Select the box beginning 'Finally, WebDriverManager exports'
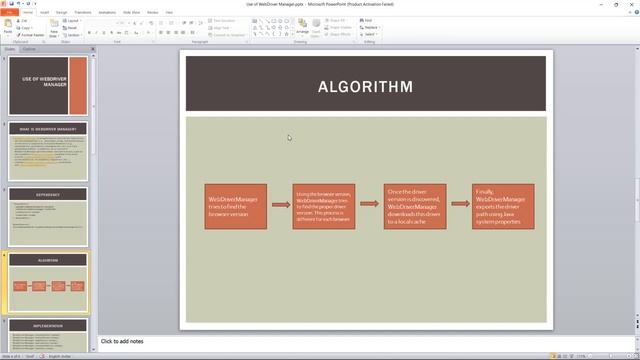Image resolution: width=640 pixels, height=360 pixels. [503, 207]
